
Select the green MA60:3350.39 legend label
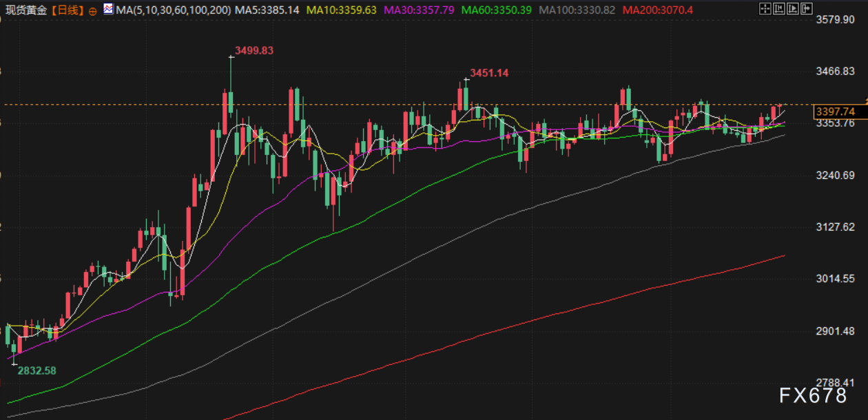[497, 10]
